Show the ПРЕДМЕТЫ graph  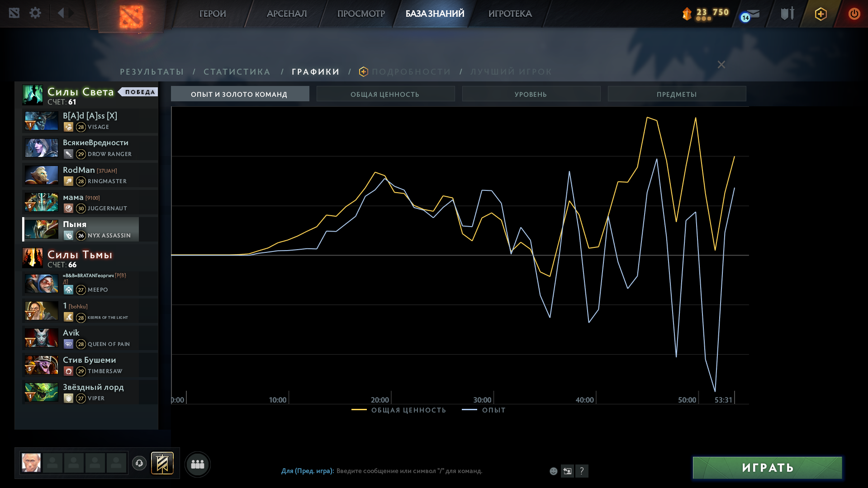[x=677, y=94]
